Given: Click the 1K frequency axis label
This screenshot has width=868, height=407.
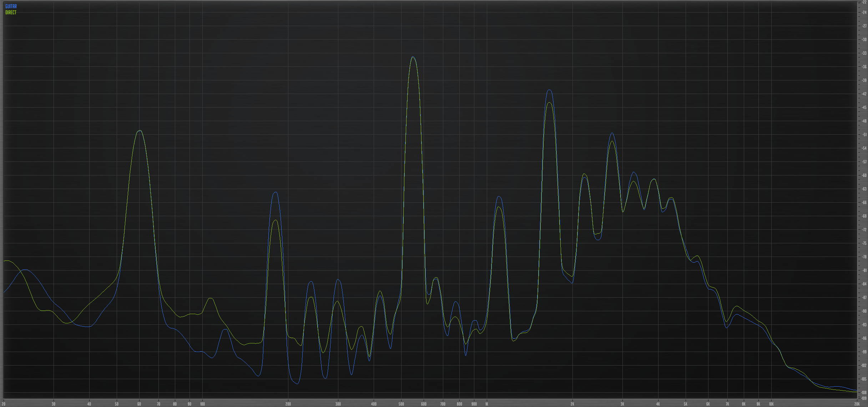Looking at the screenshot, I should pos(486,404).
